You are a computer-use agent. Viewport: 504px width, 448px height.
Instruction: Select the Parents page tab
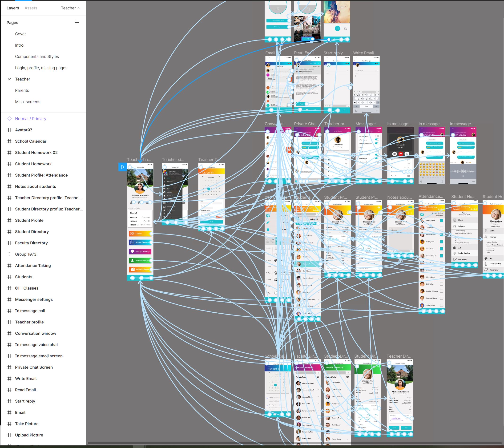click(x=22, y=90)
